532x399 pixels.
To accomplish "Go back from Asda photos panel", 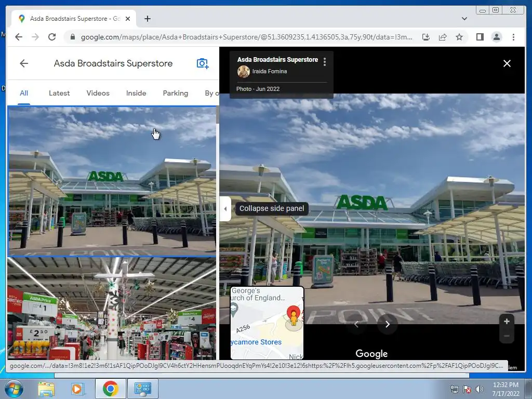I will click(24, 63).
